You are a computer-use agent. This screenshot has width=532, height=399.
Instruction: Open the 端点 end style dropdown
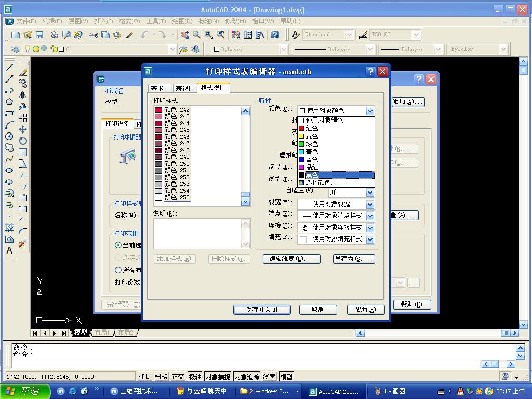370,216
